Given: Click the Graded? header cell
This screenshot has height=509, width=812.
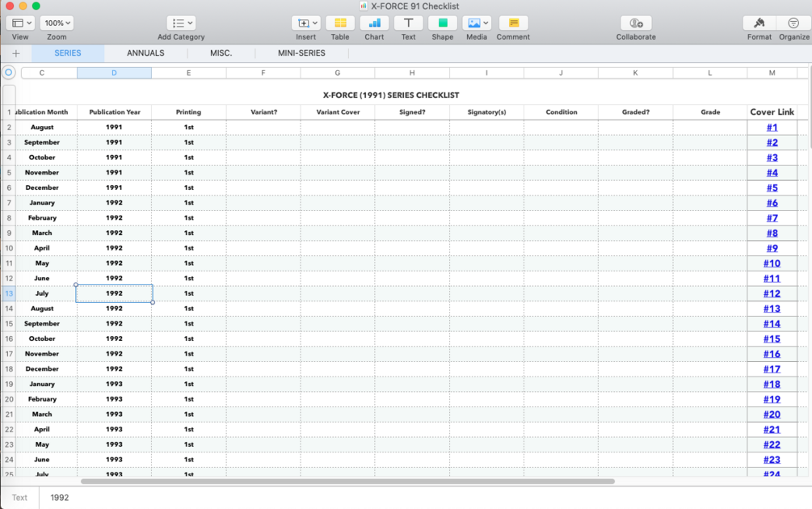Looking at the screenshot, I should coord(635,112).
